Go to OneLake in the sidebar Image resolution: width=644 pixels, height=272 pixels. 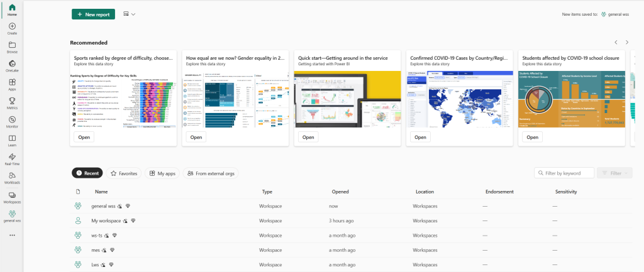coord(12,66)
